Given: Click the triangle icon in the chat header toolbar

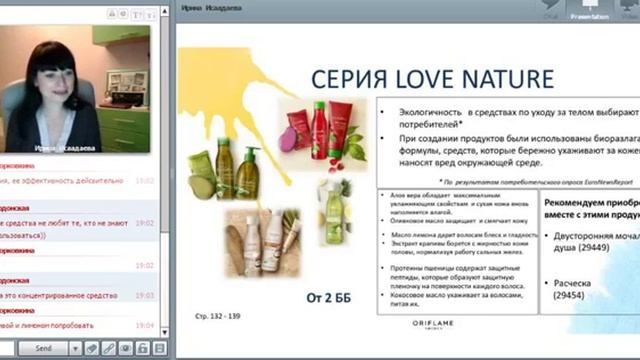Looking at the screenshot, I should (111, 14).
